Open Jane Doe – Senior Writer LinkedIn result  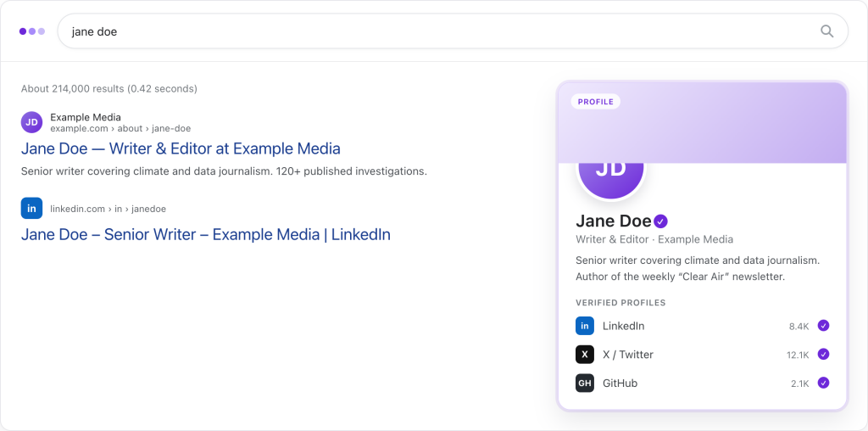[206, 234]
